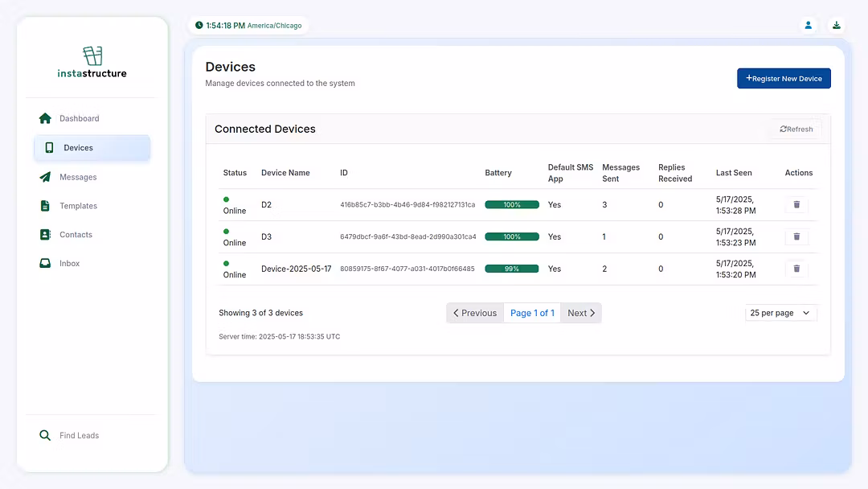The width and height of the screenshot is (868, 489).
Task: Refresh the Connected Devices list
Action: coord(796,129)
